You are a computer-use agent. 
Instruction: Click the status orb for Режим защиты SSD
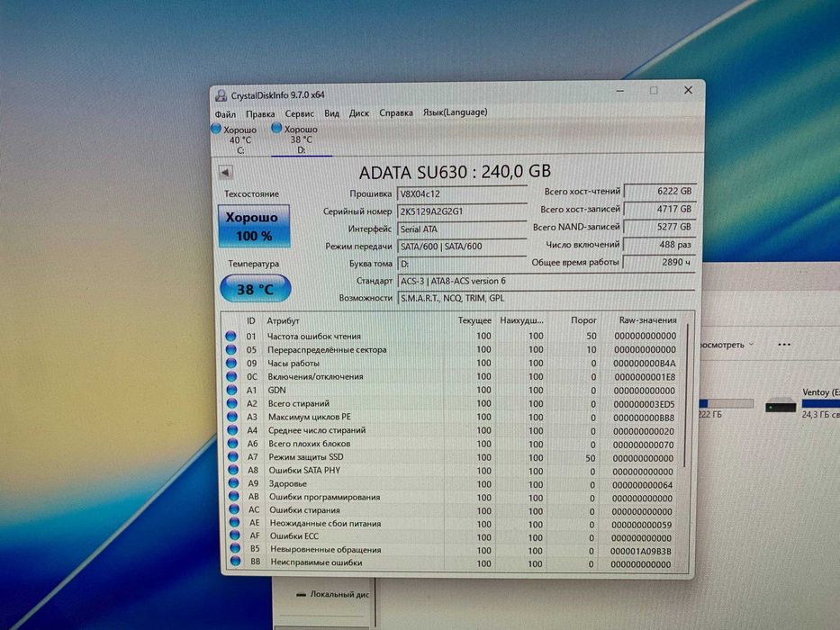coord(233,456)
